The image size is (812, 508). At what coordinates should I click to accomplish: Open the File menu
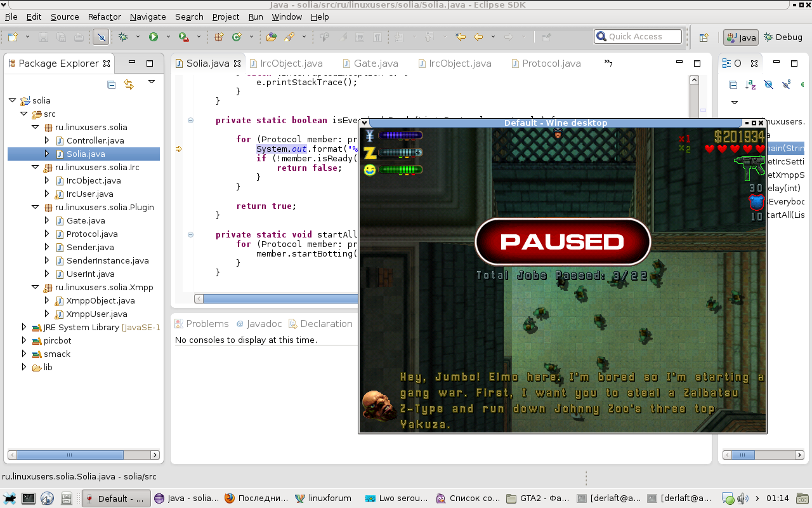11,17
